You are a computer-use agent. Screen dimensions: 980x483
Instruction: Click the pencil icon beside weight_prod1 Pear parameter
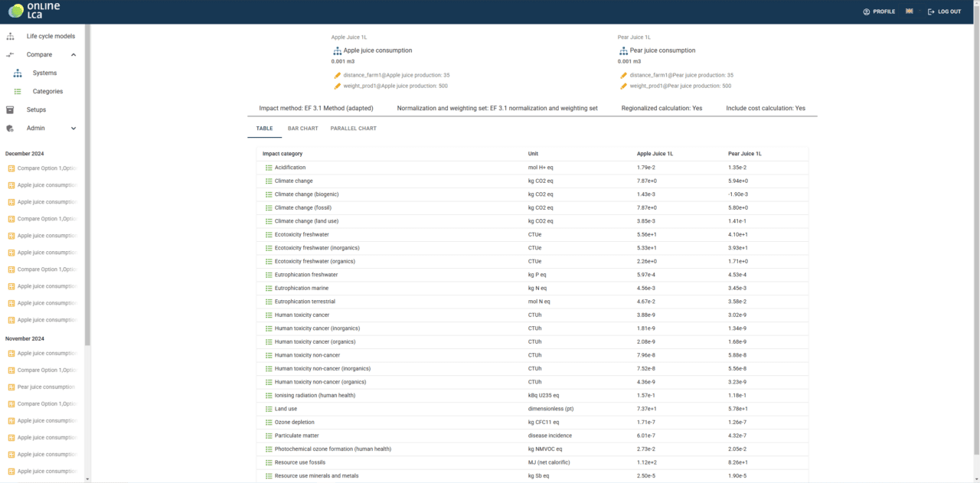624,86
